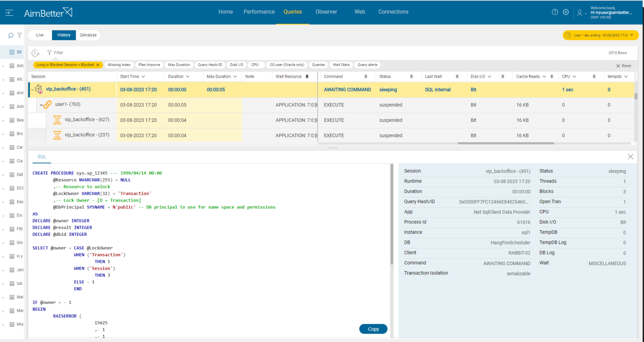
Task: Go to the Home menu
Action: pyautogui.click(x=225, y=12)
